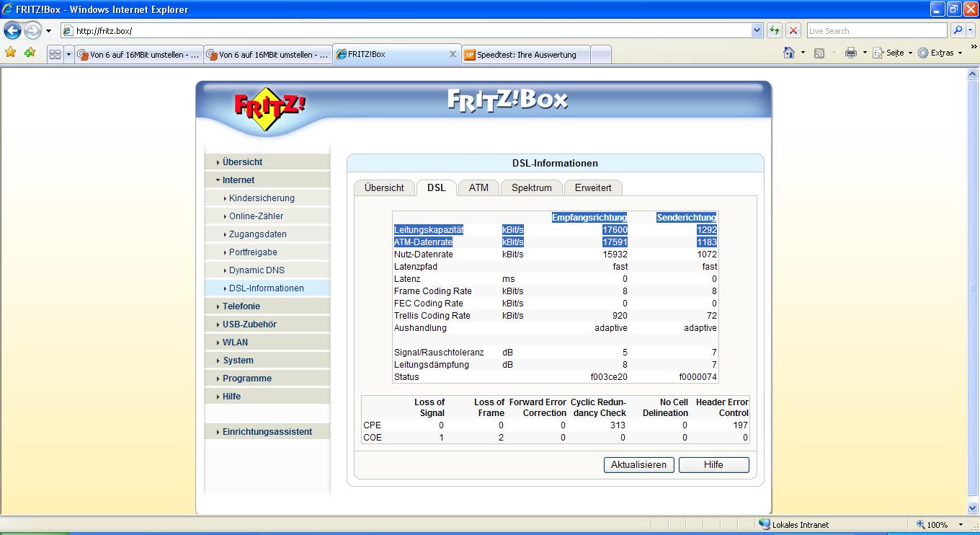Click the browser Forward arrow button
Viewport: 980px width, 535px height.
pos(32,31)
